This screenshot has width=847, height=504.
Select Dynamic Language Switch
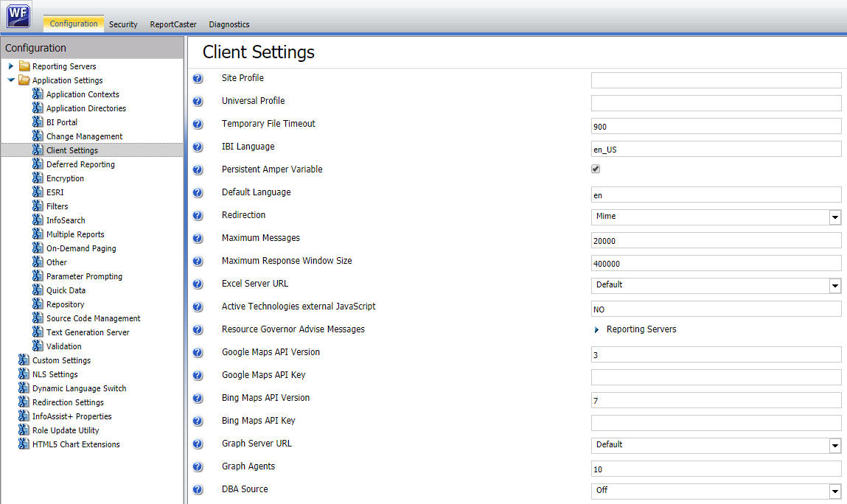79,388
